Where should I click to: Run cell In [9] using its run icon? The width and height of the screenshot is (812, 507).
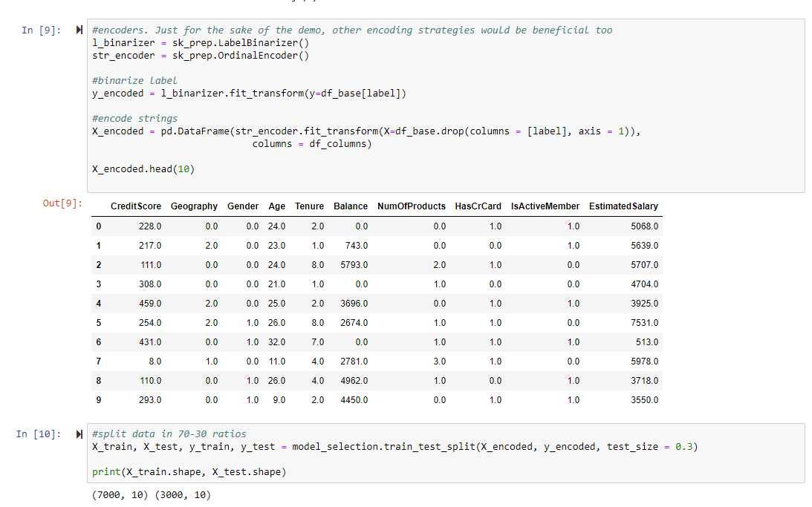click(79, 30)
